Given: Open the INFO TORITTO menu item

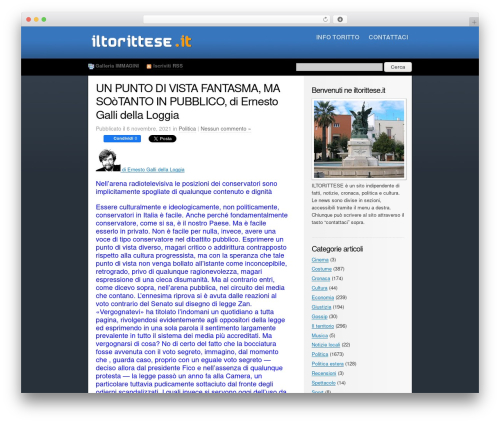Looking at the screenshot, I should [337, 37].
